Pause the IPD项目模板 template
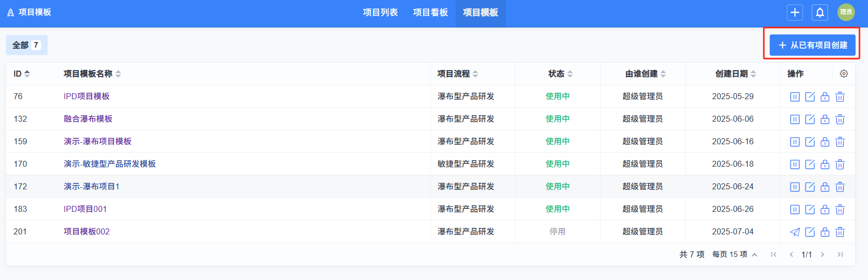This screenshot has width=868, height=280. [794, 97]
